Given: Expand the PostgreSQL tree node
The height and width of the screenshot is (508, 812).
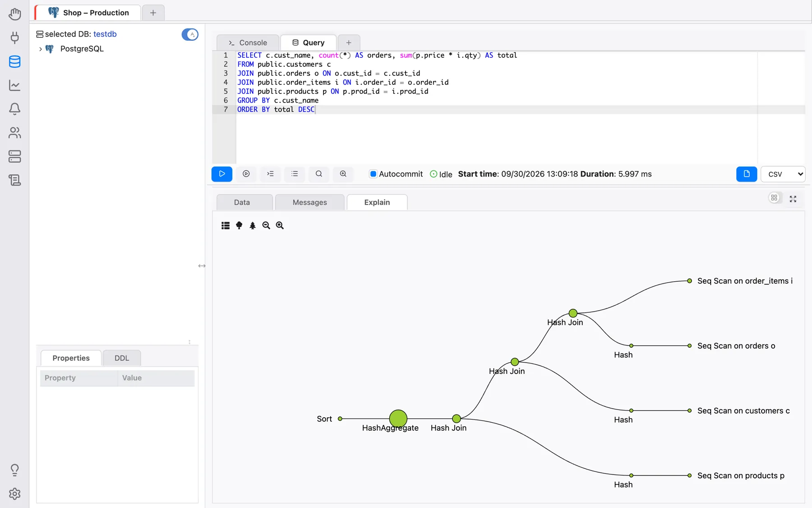Looking at the screenshot, I should 41,49.
